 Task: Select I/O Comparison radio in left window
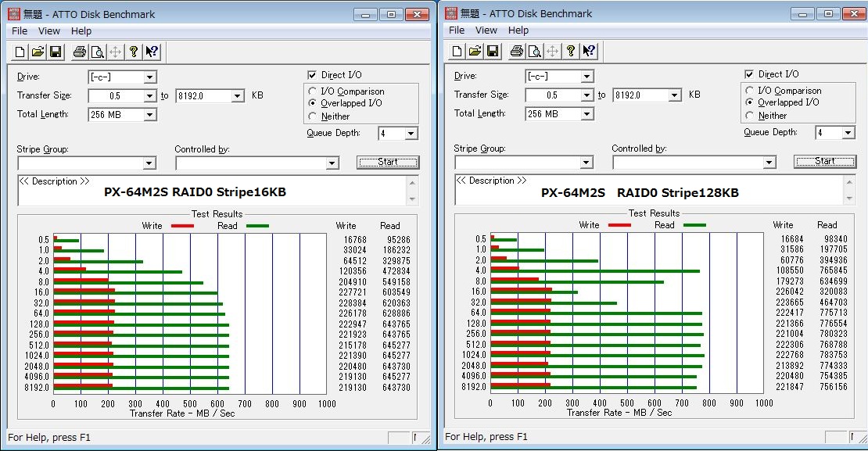pyautogui.click(x=312, y=91)
